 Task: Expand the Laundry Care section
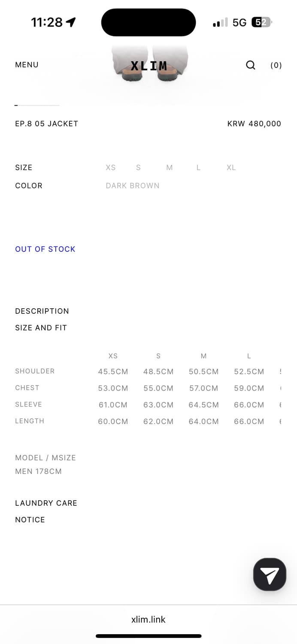click(x=46, y=503)
